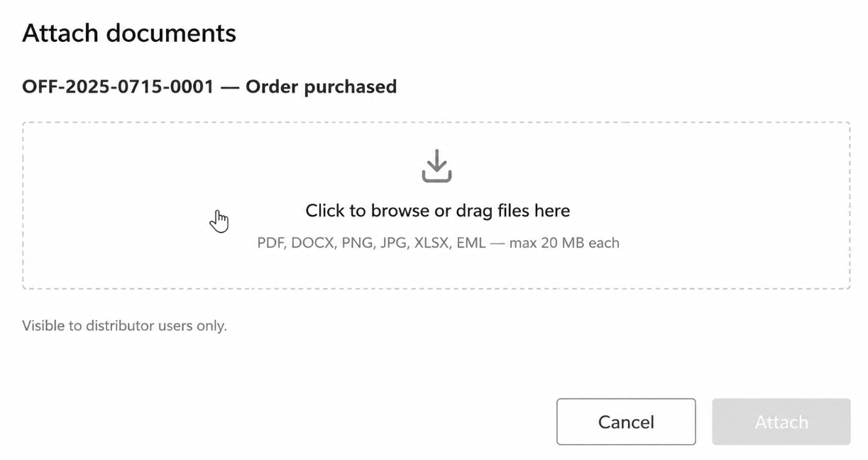Click the dash between order ID and status
Image resolution: width=868 pixels, height=460 pixels.
pyautogui.click(x=230, y=87)
